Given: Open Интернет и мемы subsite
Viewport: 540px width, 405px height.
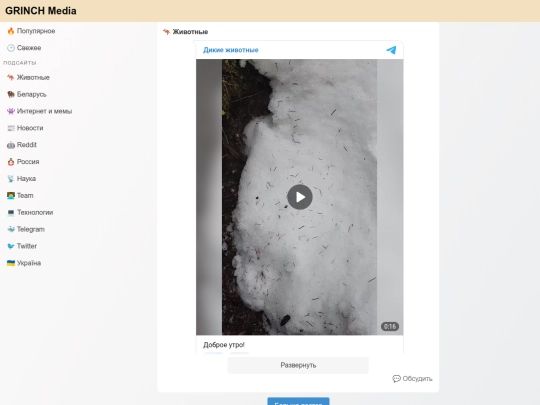Looking at the screenshot, I should (44, 111).
